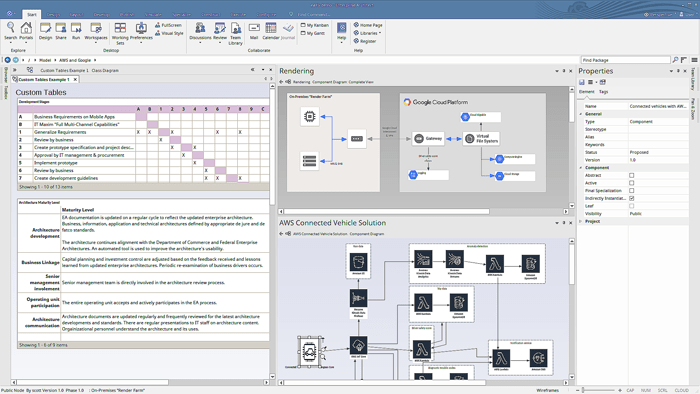Open Workspaces icon
The height and width of the screenshot is (394, 700).
pos(96,28)
